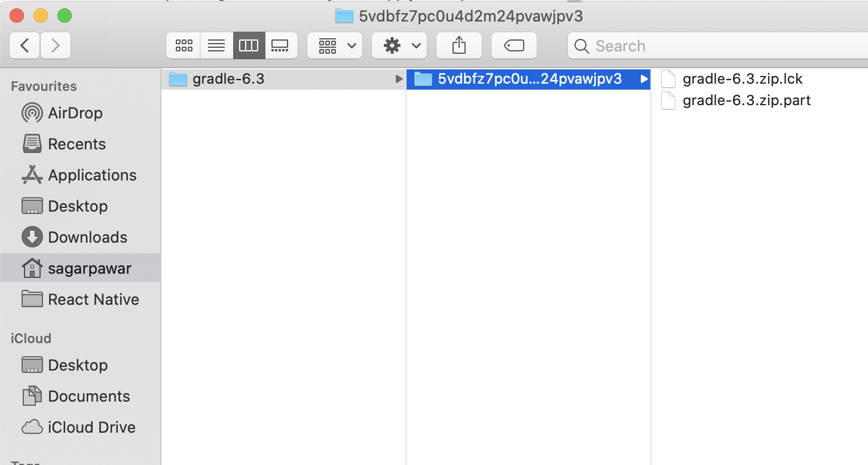The width and height of the screenshot is (868, 465).
Task: Open iCloud Drive in the sidebar
Action: [x=91, y=427]
